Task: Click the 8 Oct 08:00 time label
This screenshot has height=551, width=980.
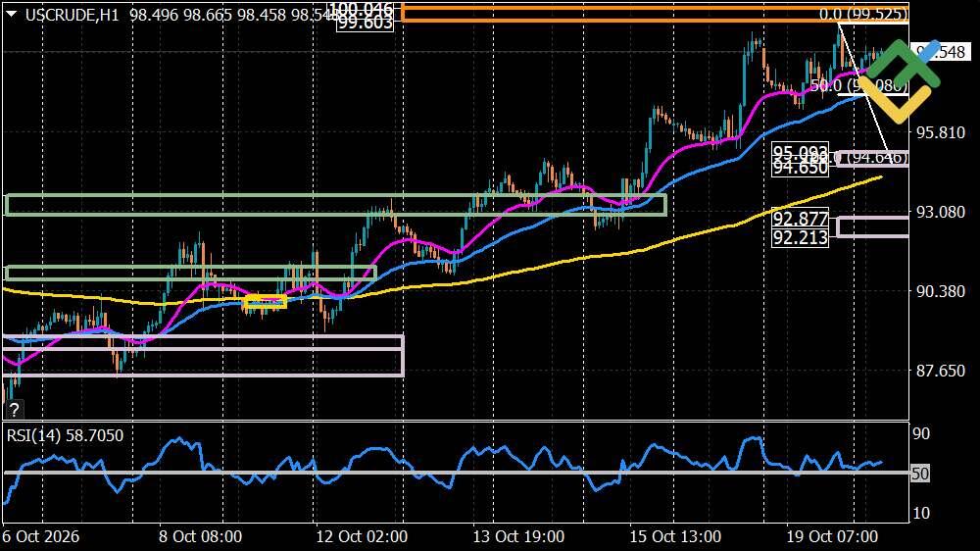Action: coord(200,536)
